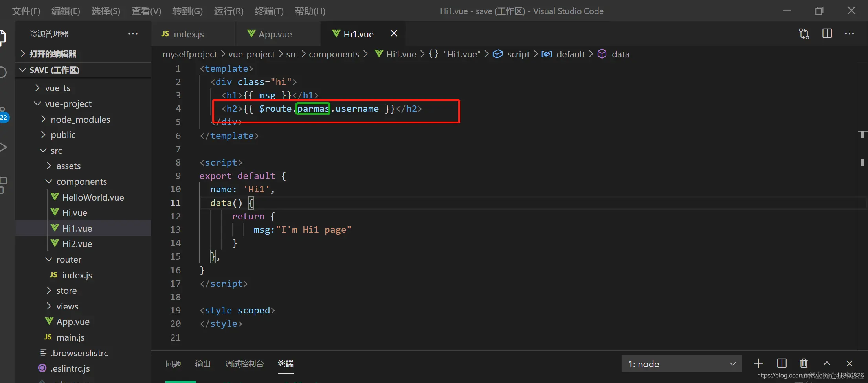Image resolution: width=868 pixels, height=383 pixels.
Task: Open the Explorer activity bar icon
Action: (x=3, y=38)
